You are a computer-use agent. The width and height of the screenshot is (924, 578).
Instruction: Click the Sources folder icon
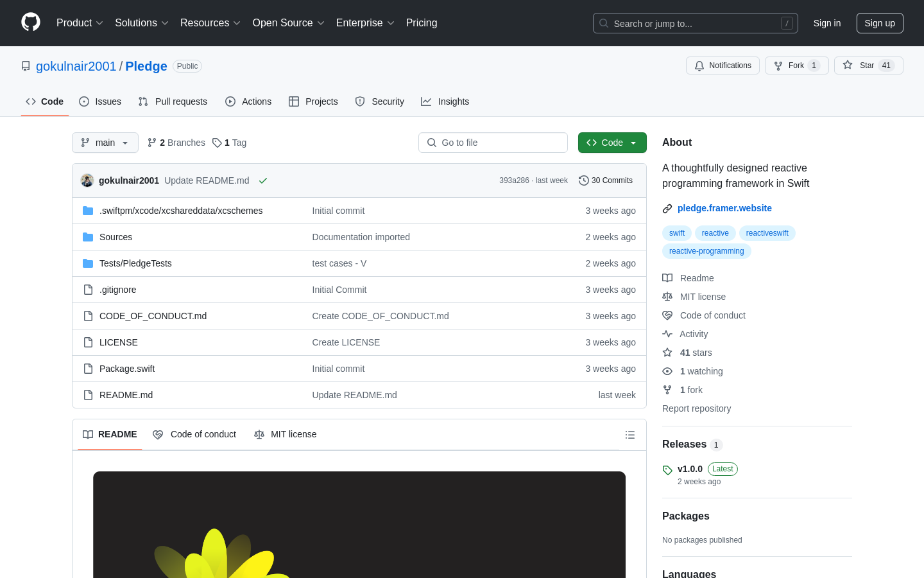point(88,237)
